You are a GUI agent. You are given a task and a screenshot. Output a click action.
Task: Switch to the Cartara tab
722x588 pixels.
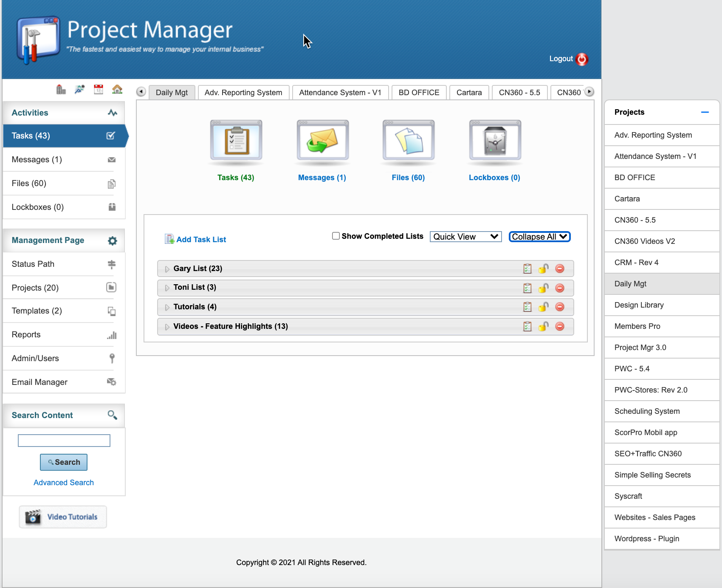469,93
